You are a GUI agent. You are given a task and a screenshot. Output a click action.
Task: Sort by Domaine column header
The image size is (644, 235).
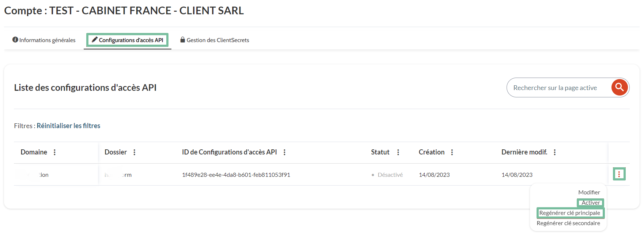[34, 152]
